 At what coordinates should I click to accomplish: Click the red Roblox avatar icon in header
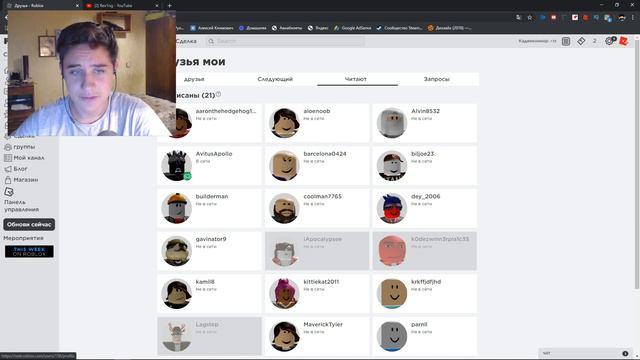623,40
